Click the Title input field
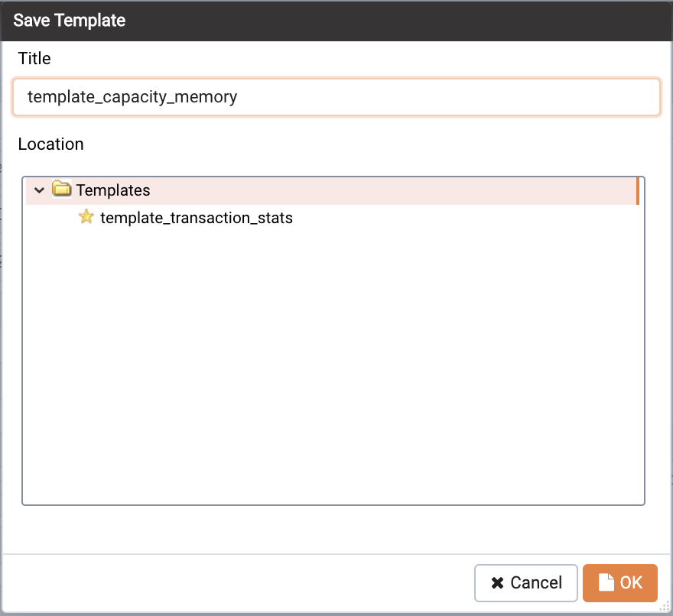 [336, 97]
